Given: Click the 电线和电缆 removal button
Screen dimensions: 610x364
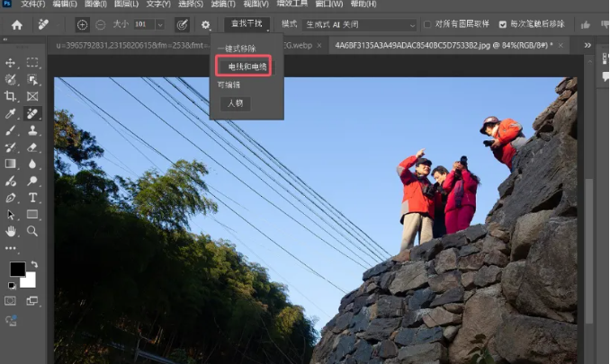Looking at the screenshot, I should tap(245, 67).
